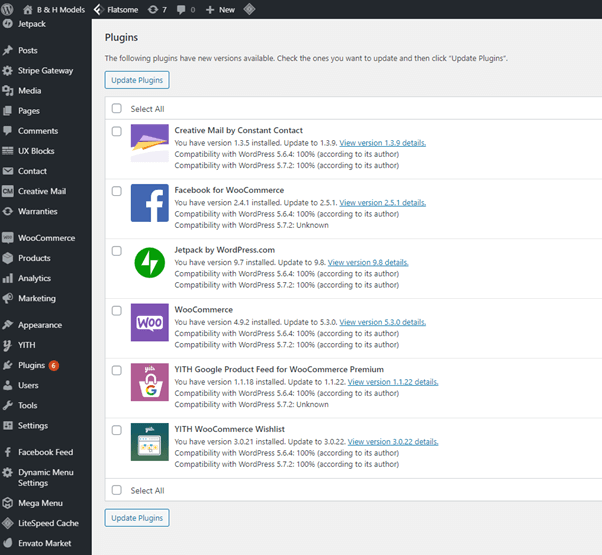Open the Mega Menu sidebar item
This screenshot has width=602, height=555.
[46, 503]
